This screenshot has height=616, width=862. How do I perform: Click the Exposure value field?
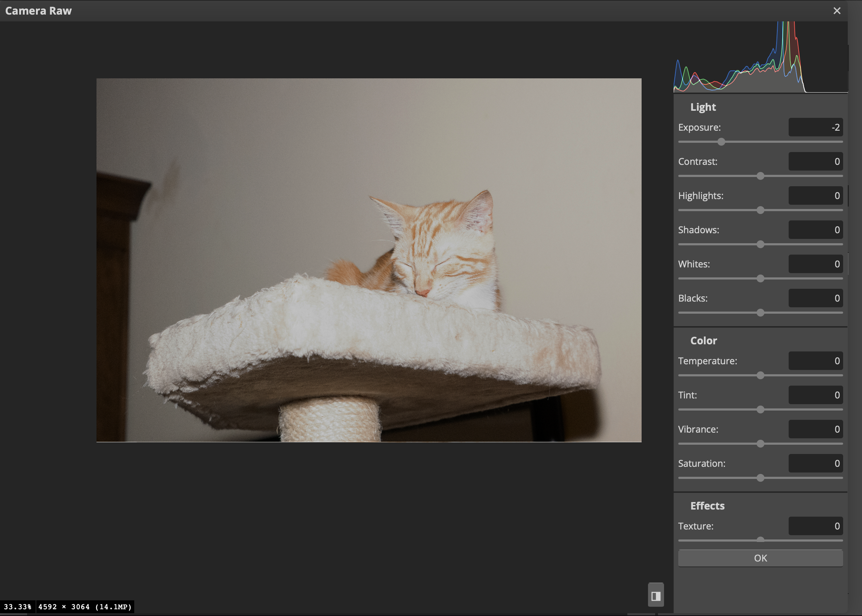(815, 127)
